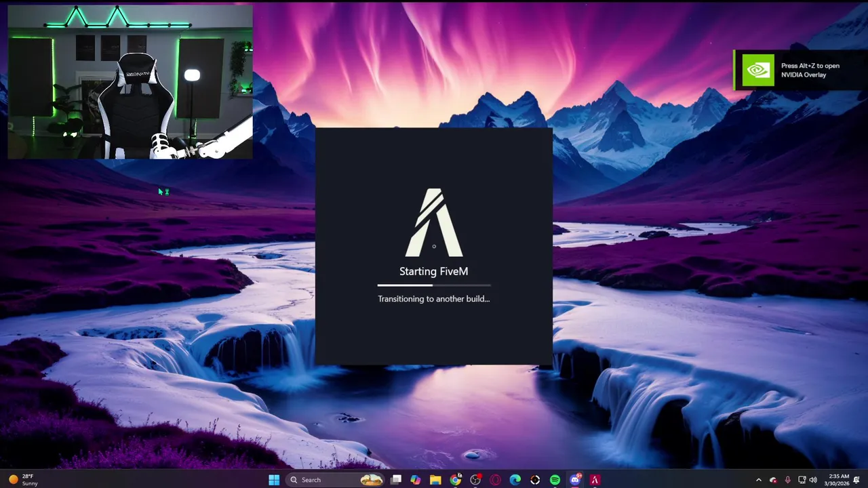Viewport: 868px width, 488px height.
Task: Click the FiveM taskbar icon
Action: [x=595, y=480]
